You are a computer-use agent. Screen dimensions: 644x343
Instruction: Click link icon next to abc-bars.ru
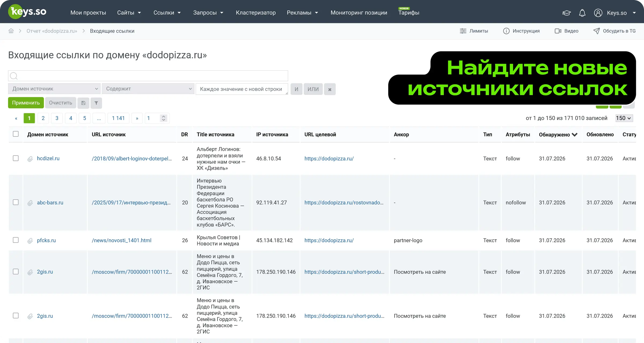pos(30,203)
